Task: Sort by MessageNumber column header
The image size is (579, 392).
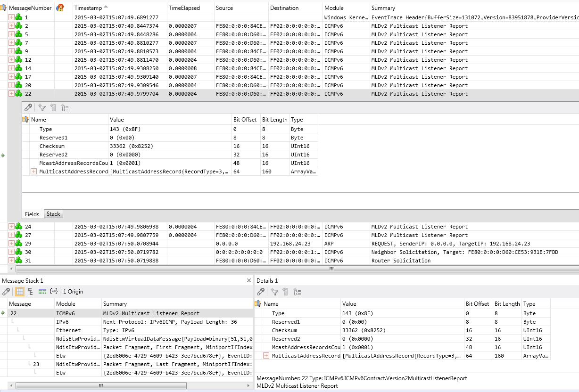Action: 31,8
